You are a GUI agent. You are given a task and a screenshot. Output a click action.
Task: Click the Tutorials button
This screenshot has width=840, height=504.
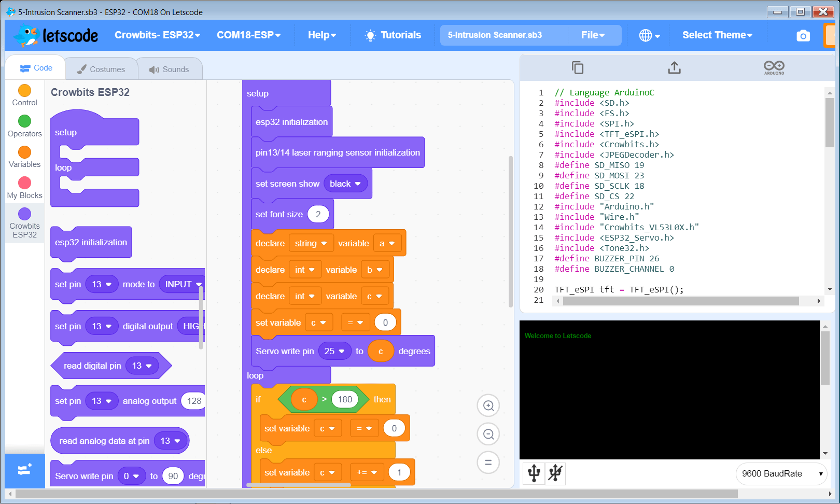393,35
